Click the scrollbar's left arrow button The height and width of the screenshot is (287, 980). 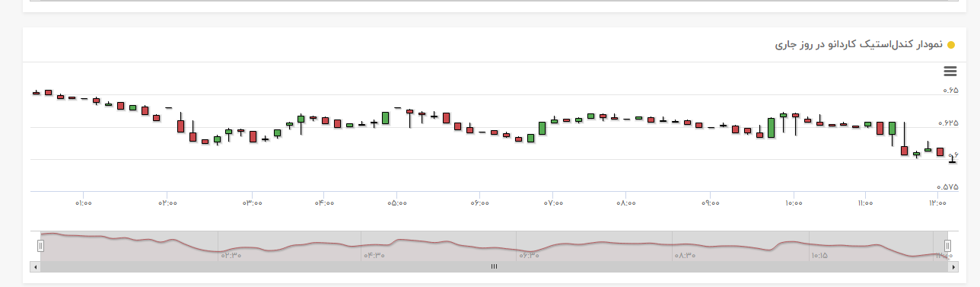[x=34, y=266]
